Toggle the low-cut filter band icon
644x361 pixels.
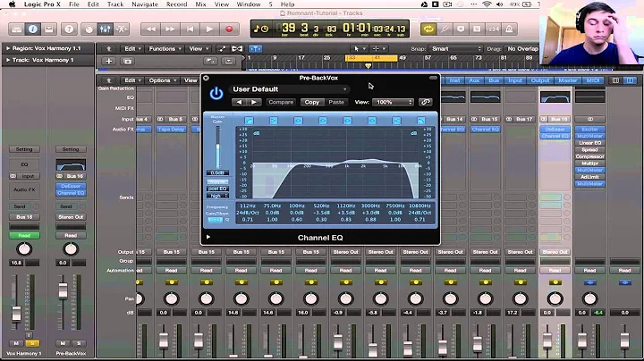tap(249, 121)
